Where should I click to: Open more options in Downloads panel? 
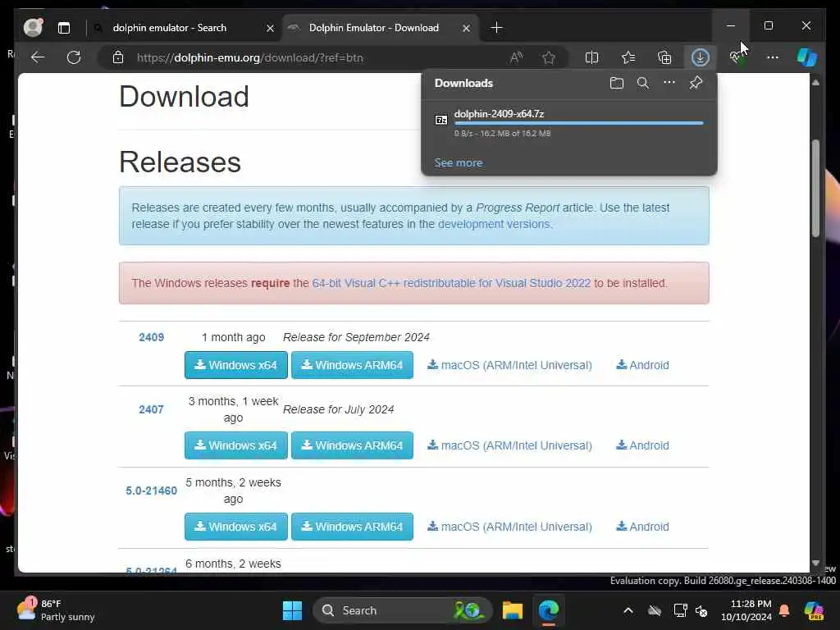click(669, 83)
